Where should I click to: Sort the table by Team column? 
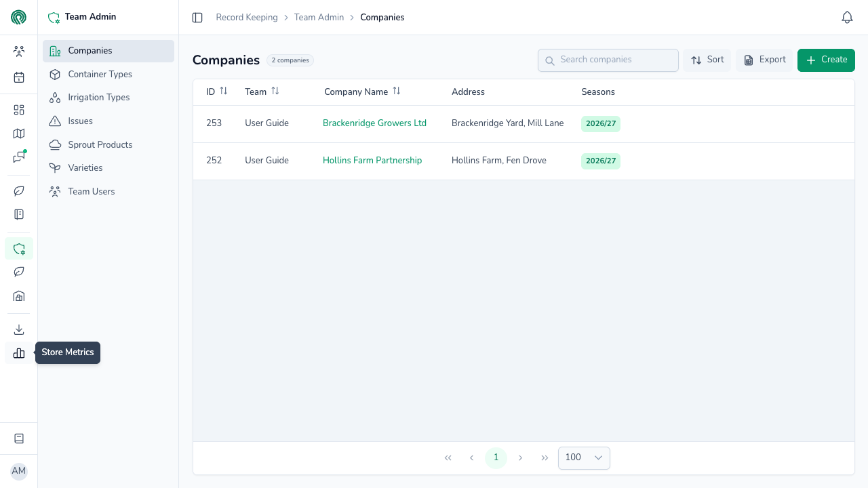coord(275,91)
